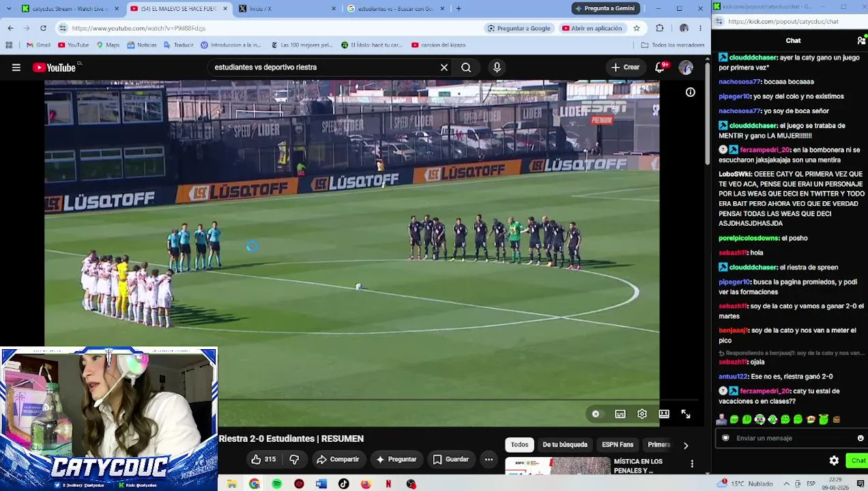The image size is (868, 491).
Task: Open Word from the taskbar
Action: pos(321,484)
